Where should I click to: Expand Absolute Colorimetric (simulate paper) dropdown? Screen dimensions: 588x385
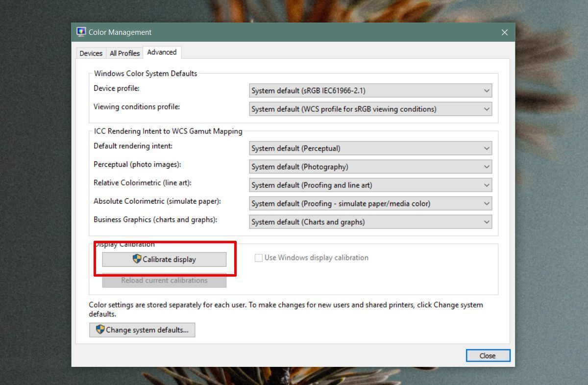(370, 204)
